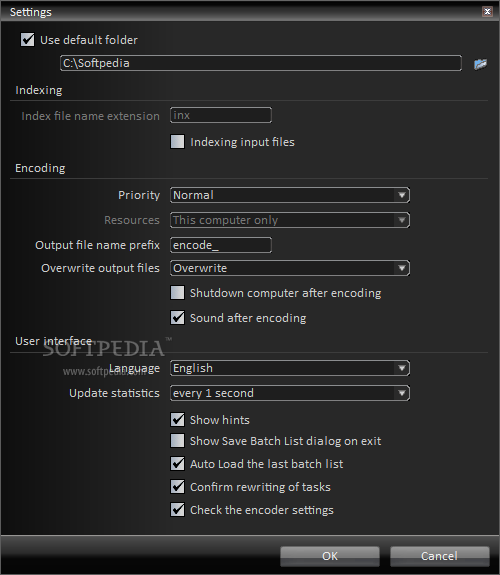Image resolution: width=500 pixels, height=575 pixels.
Task: Click the browse folder icon
Action: pos(480,64)
